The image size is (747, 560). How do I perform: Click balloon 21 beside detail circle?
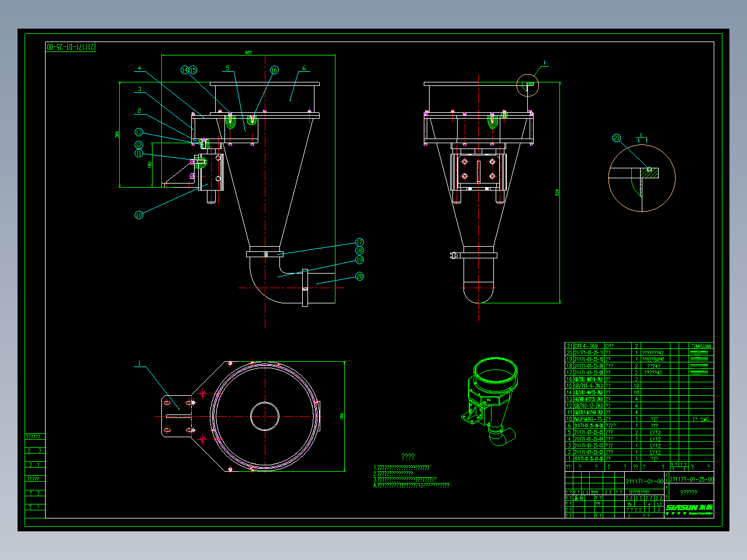[x=617, y=139]
